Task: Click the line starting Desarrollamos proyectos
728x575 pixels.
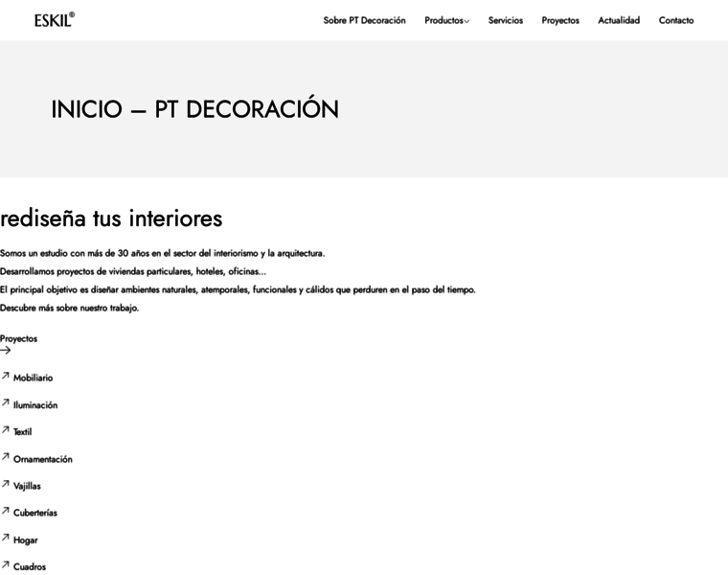Action: [133, 271]
